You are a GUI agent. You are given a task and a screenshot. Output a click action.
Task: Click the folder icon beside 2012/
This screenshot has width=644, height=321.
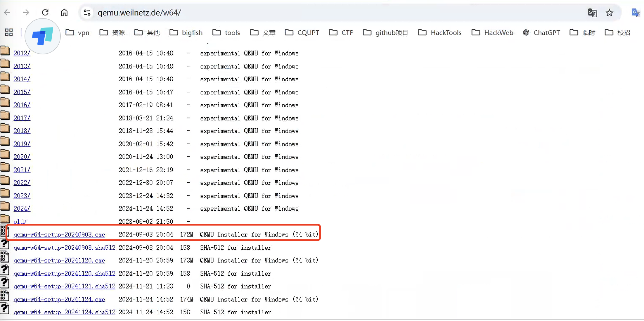click(5, 51)
